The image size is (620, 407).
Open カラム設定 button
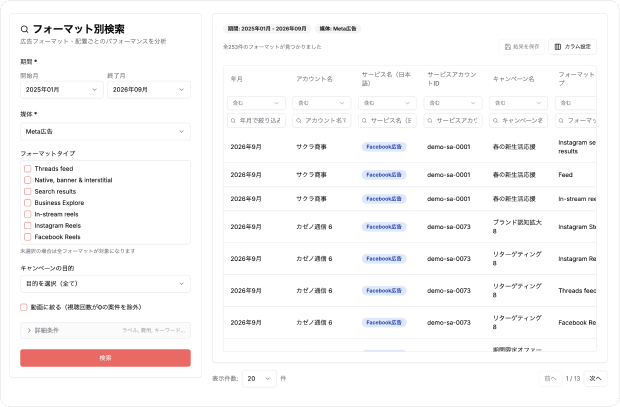[572, 47]
